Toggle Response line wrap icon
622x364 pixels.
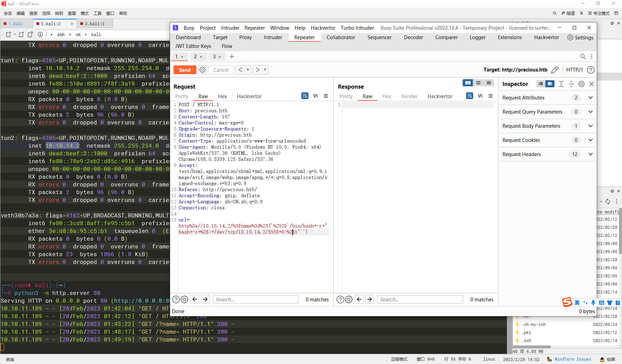tap(469, 96)
